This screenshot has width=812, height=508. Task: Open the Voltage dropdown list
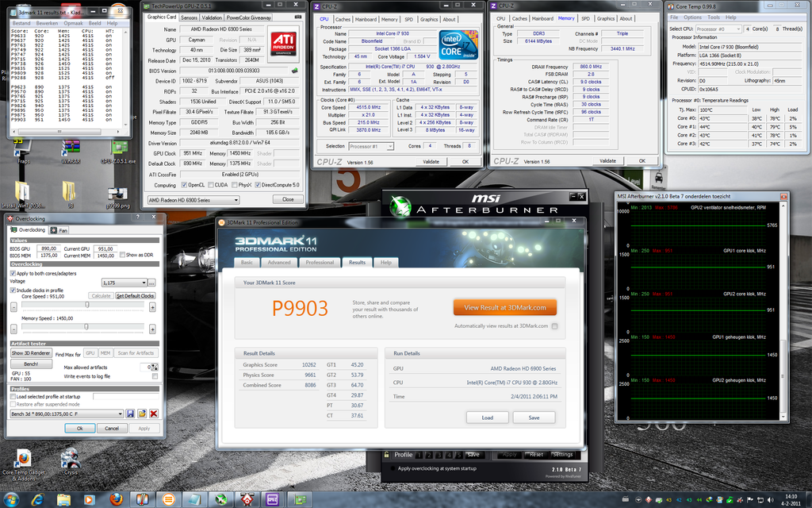(x=144, y=283)
